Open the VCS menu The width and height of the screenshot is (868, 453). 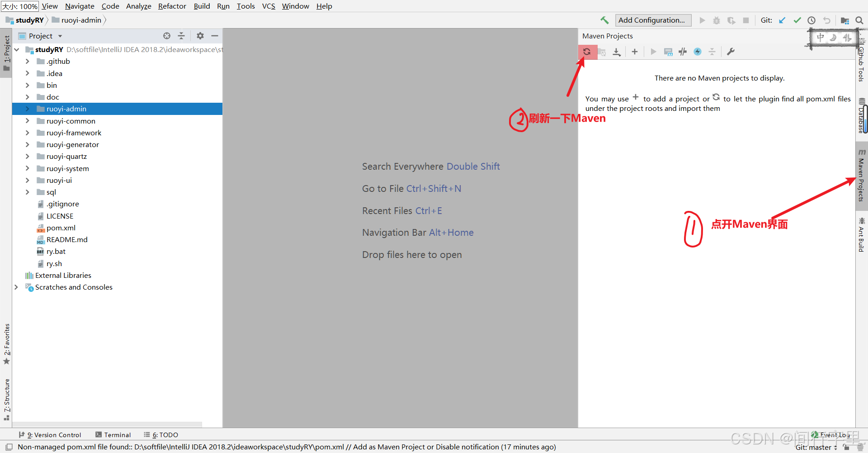pyautogui.click(x=269, y=6)
